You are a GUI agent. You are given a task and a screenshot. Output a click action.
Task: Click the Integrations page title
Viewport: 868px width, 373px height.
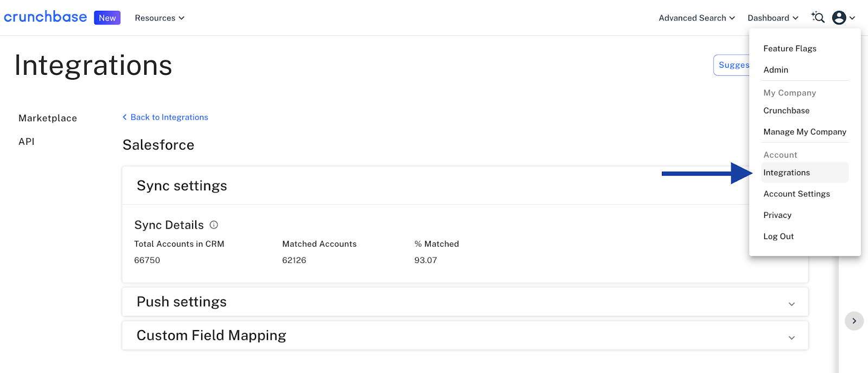[x=93, y=66]
